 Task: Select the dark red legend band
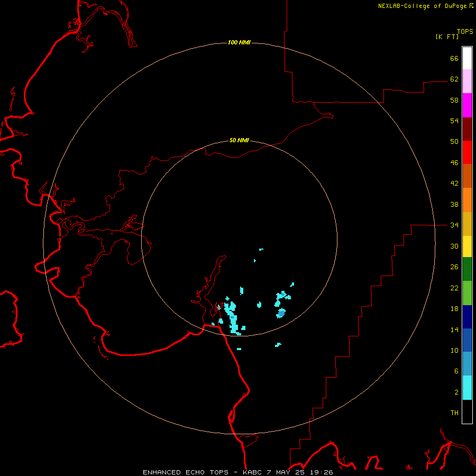click(467, 129)
